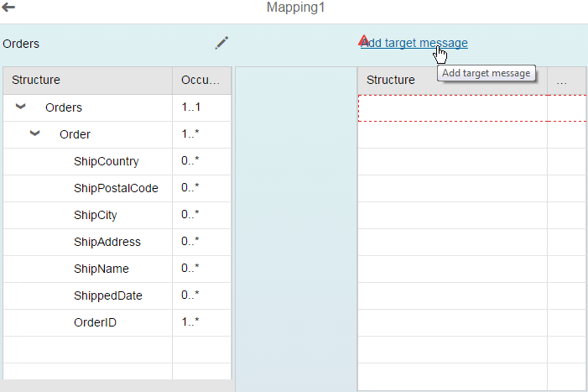Select the OrderID element
This screenshot has height=392, width=588.
pos(95,322)
